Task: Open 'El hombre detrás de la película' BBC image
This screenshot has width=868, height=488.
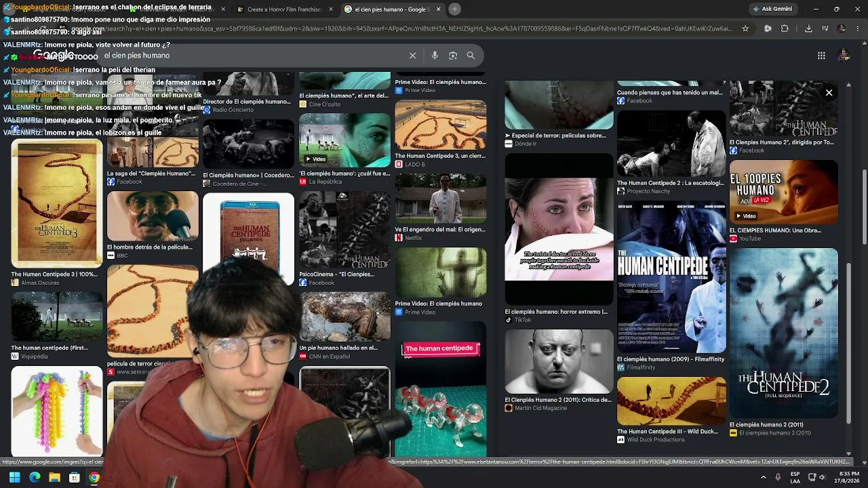Action: (x=153, y=217)
